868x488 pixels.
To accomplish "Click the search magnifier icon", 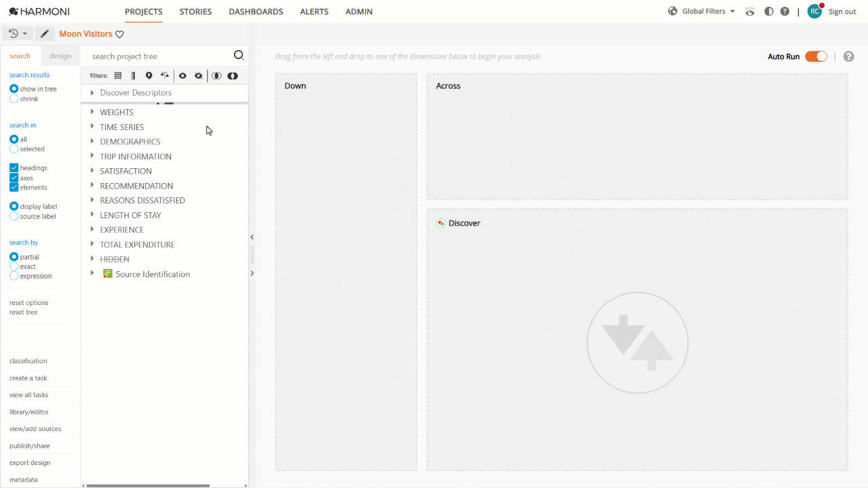I will coord(239,56).
